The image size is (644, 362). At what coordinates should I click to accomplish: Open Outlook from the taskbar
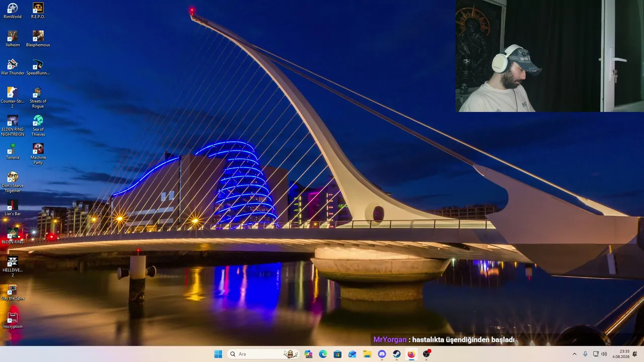352,354
